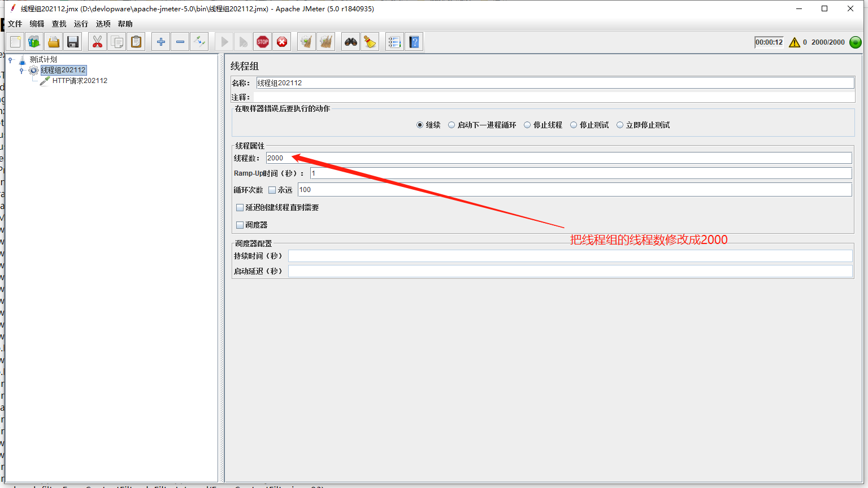
Task: Collapse the 测试计划 tree node handle
Action: coord(10,59)
